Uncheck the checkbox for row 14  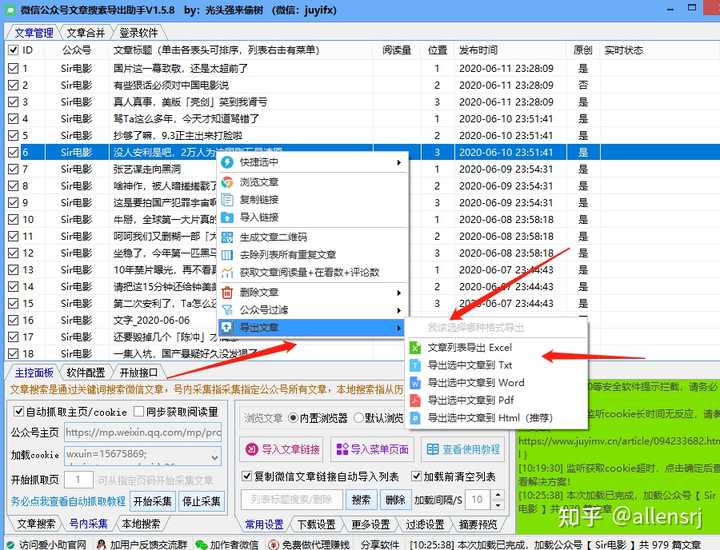(13, 286)
